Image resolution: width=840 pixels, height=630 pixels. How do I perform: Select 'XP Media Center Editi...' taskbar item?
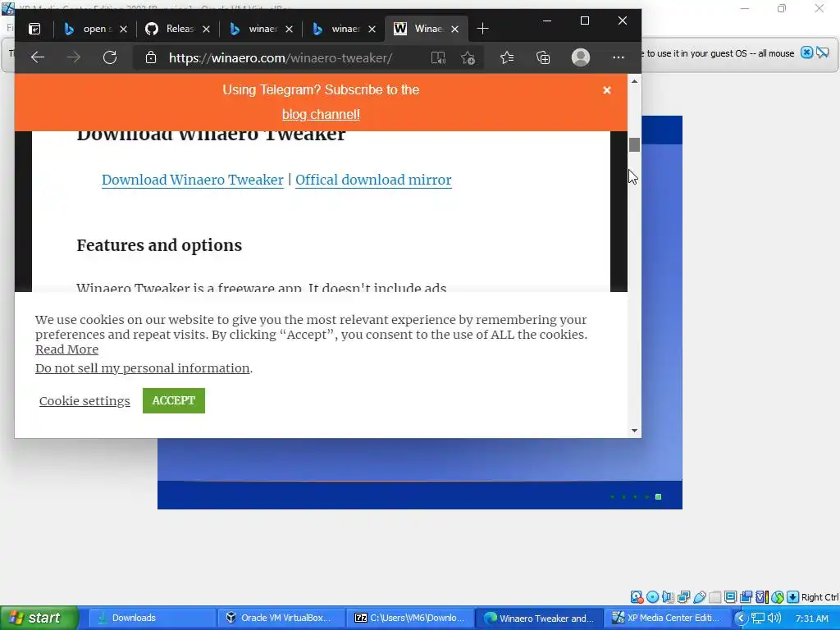[x=669, y=618]
